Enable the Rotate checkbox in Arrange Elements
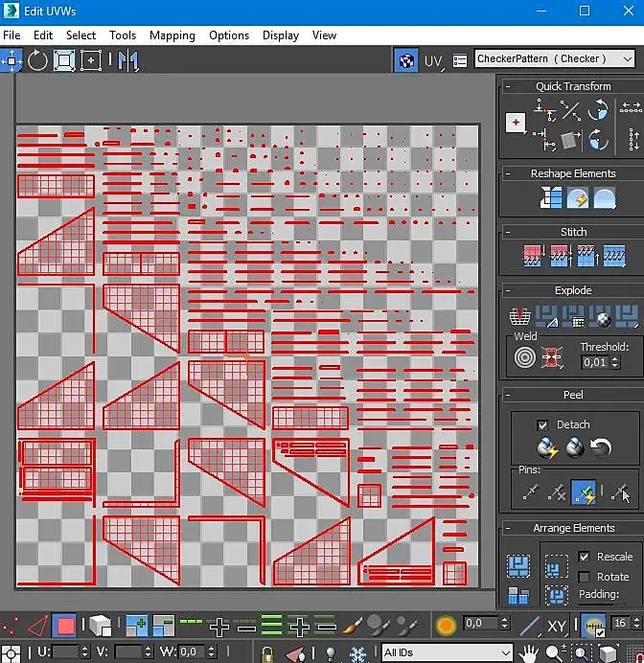Viewport: 644px width, 663px height. [584, 577]
